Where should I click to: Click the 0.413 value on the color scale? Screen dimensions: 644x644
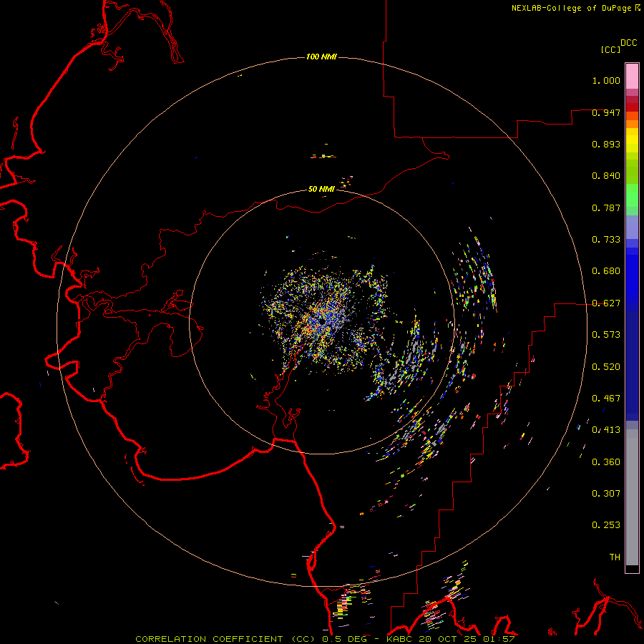(x=606, y=430)
